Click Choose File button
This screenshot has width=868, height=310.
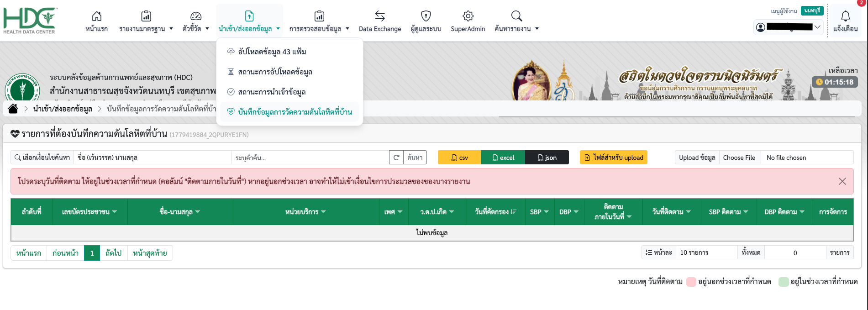(x=739, y=158)
